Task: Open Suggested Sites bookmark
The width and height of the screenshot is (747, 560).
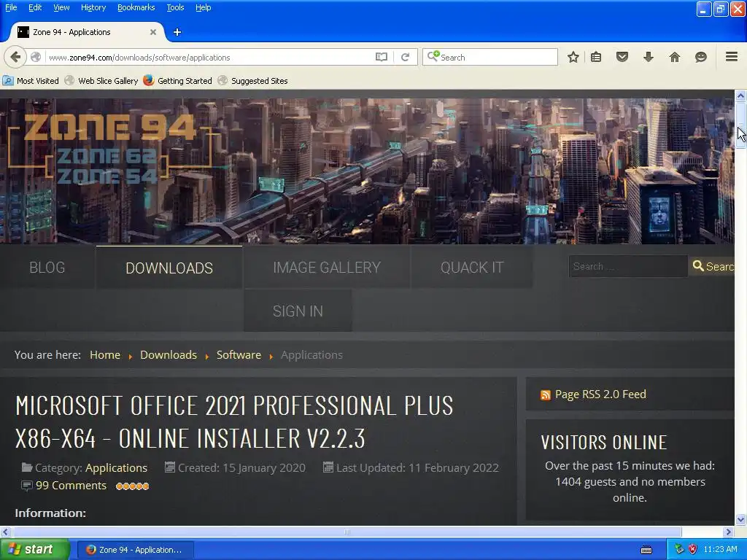Action: pyautogui.click(x=252, y=80)
